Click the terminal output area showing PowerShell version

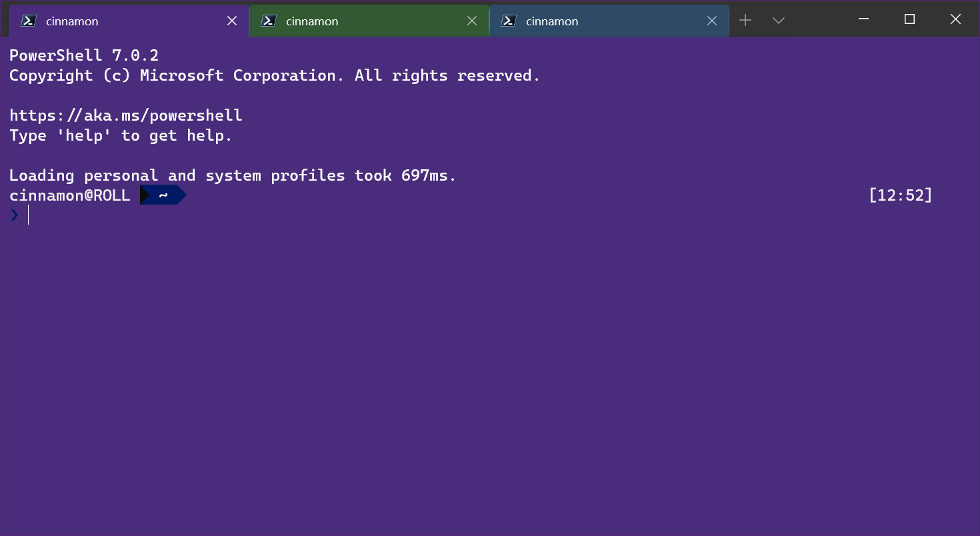click(x=83, y=55)
